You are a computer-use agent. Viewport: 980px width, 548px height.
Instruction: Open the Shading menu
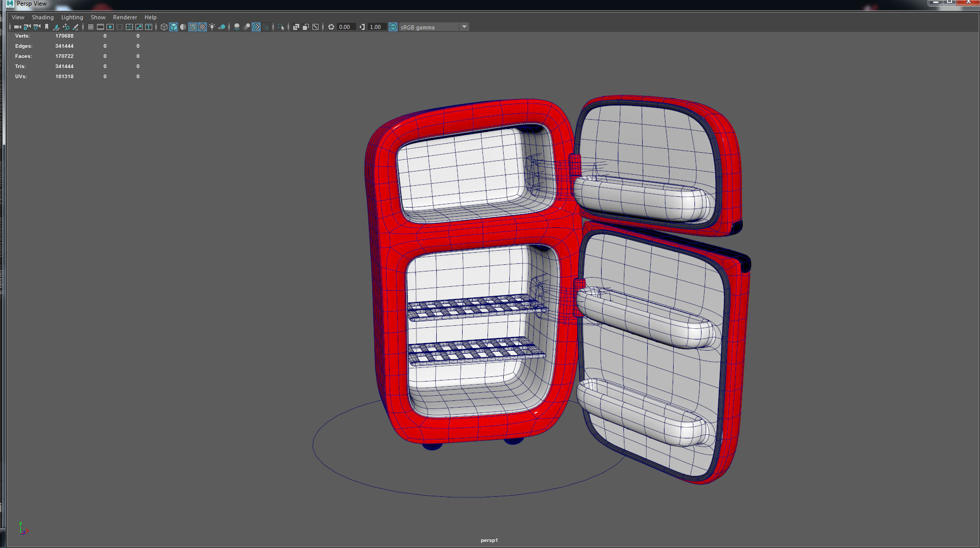click(x=43, y=17)
